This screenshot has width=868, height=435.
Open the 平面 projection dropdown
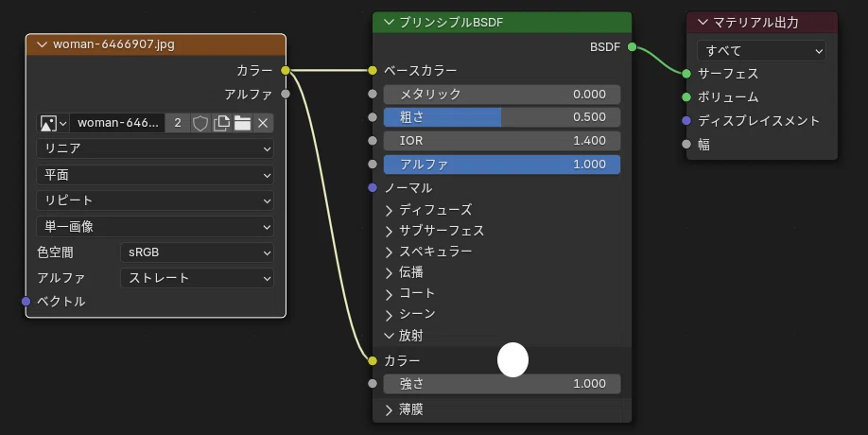(x=155, y=175)
